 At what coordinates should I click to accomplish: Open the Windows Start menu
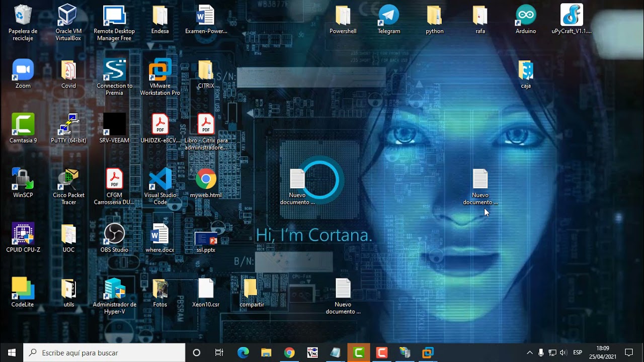[12, 352]
